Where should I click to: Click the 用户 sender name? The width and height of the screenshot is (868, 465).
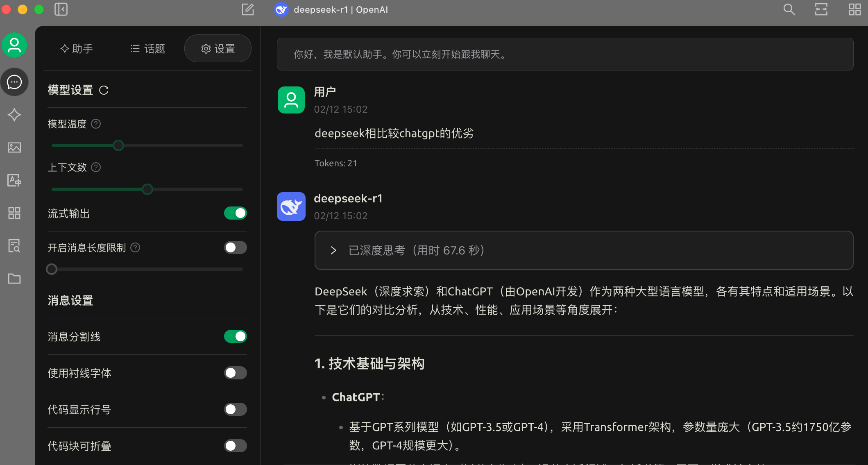pyautogui.click(x=325, y=92)
